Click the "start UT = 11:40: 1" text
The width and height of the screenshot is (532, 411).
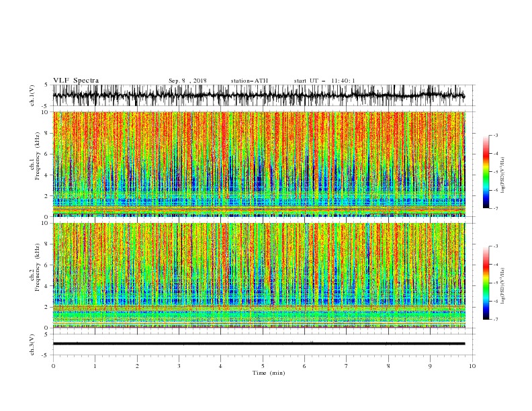[324, 81]
